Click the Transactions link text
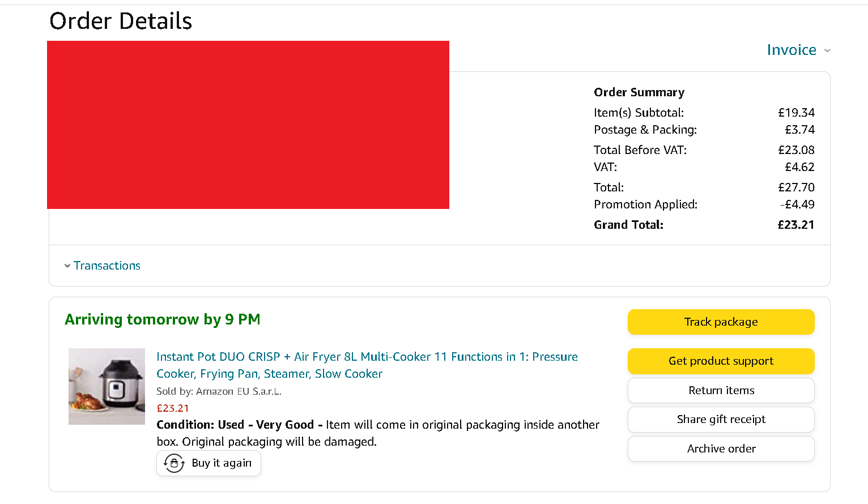Image resolution: width=868 pixels, height=504 pixels. tap(107, 266)
